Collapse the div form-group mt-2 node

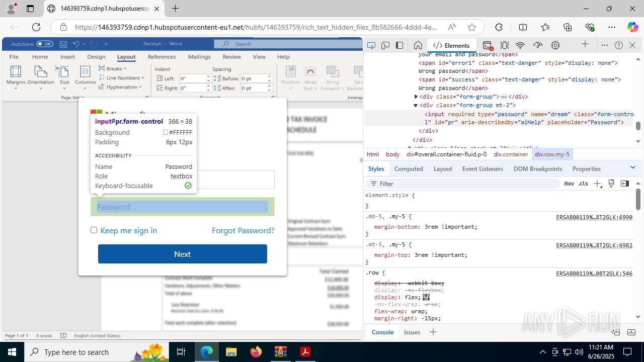pos(416,105)
